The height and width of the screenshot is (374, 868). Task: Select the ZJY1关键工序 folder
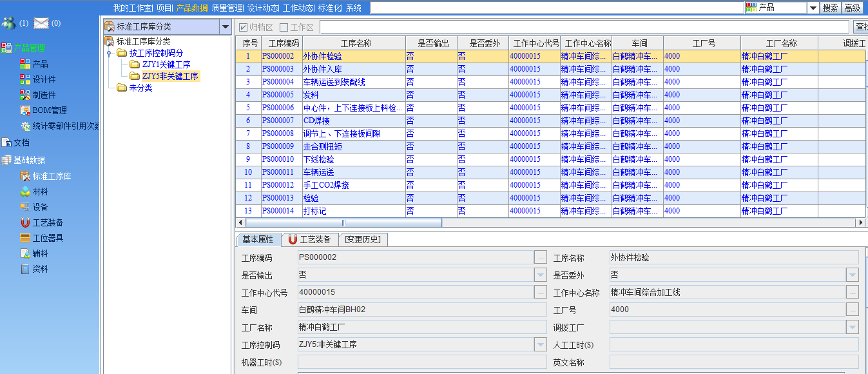tap(166, 64)
